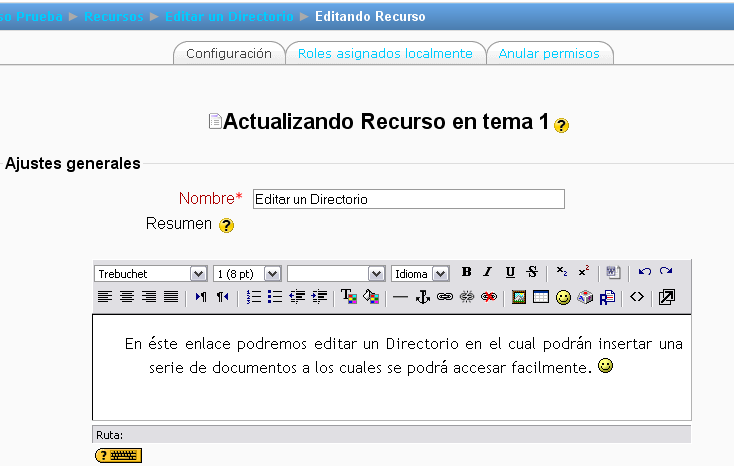Screen dimensions: 734x466
Task: Toggle HTML source code view
Action: click(637, 297)
